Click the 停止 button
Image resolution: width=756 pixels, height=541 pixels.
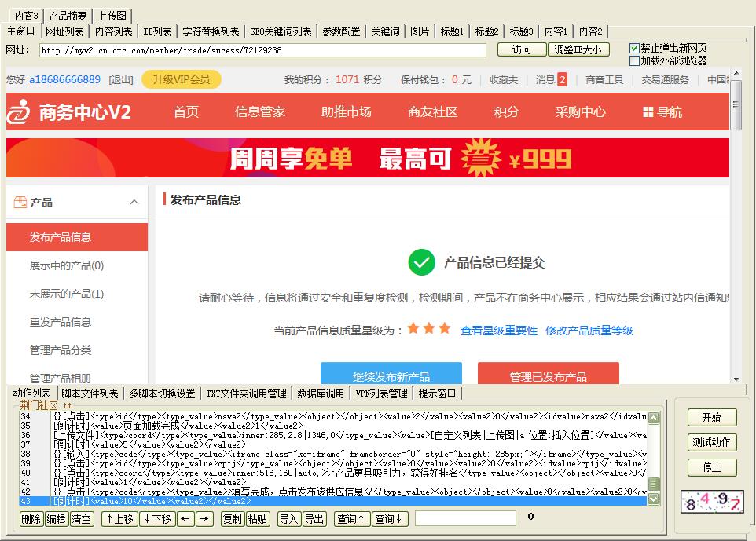click(x=712, y=467)
